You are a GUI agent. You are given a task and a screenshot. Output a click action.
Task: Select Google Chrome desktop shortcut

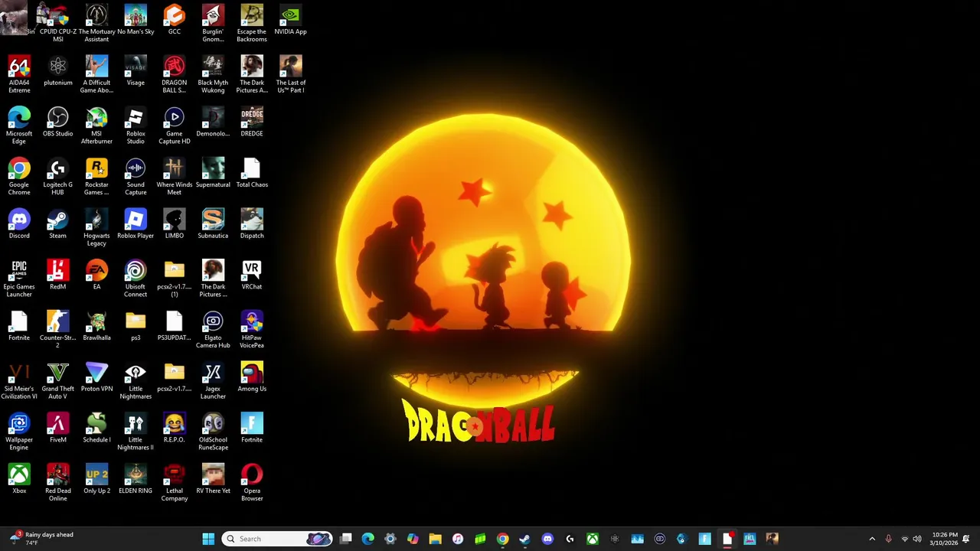click(19, 176)
